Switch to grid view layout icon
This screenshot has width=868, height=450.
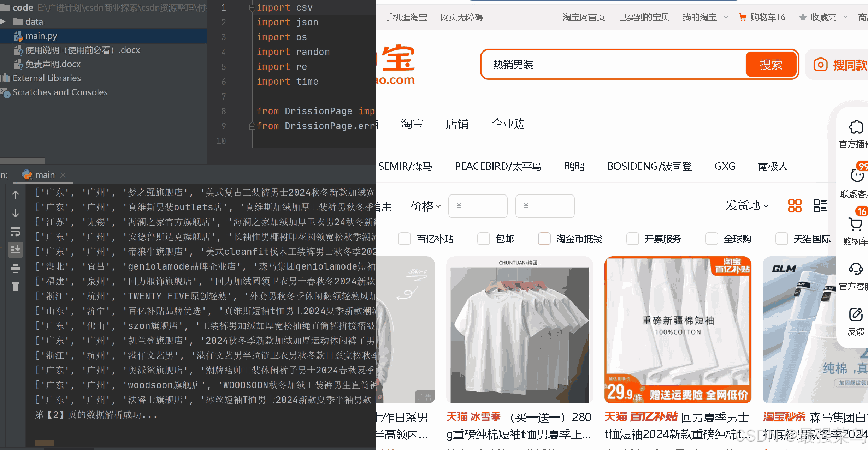click(795, 206)
